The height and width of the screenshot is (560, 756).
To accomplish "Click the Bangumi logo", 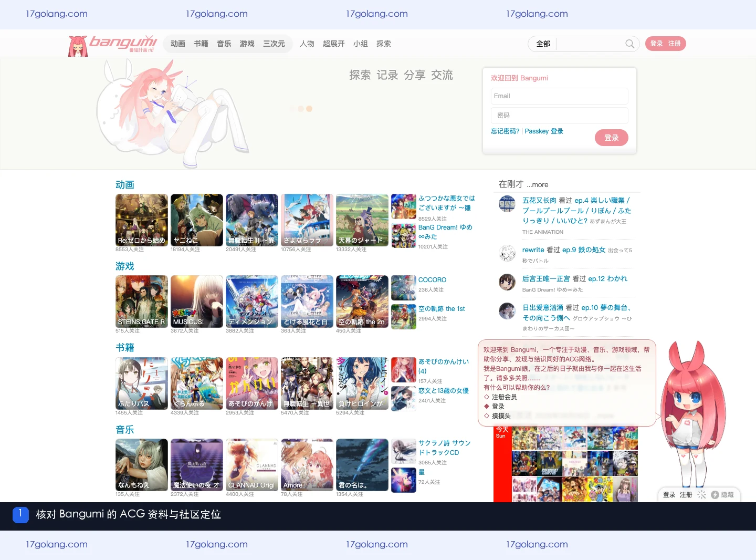I will (113, 44).
